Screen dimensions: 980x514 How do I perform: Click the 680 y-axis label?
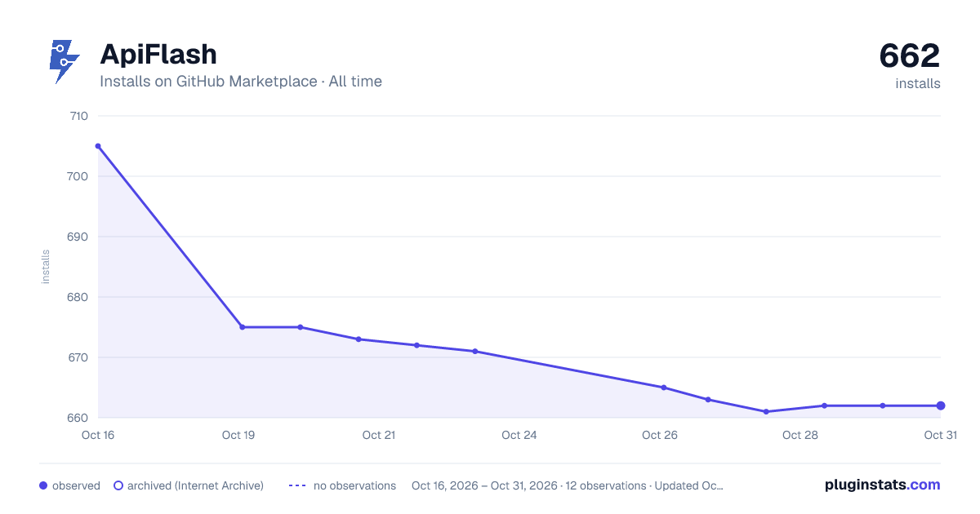click(78, 297)
